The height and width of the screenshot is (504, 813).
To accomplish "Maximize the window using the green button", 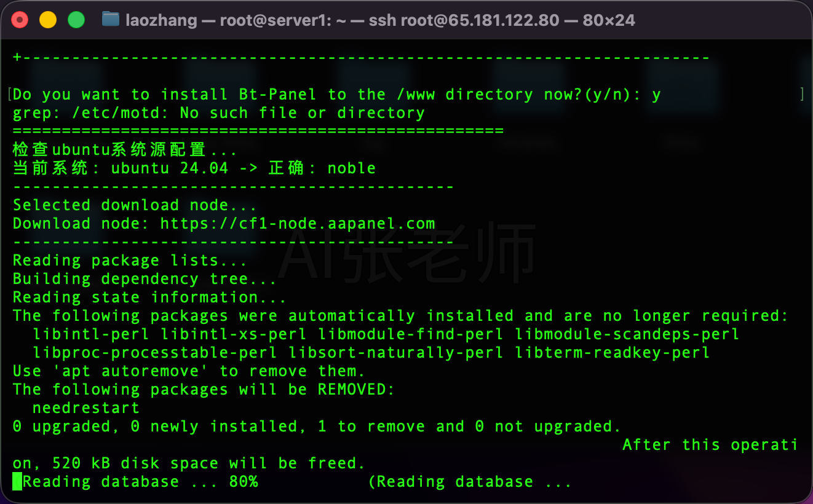I will point(76,20).
